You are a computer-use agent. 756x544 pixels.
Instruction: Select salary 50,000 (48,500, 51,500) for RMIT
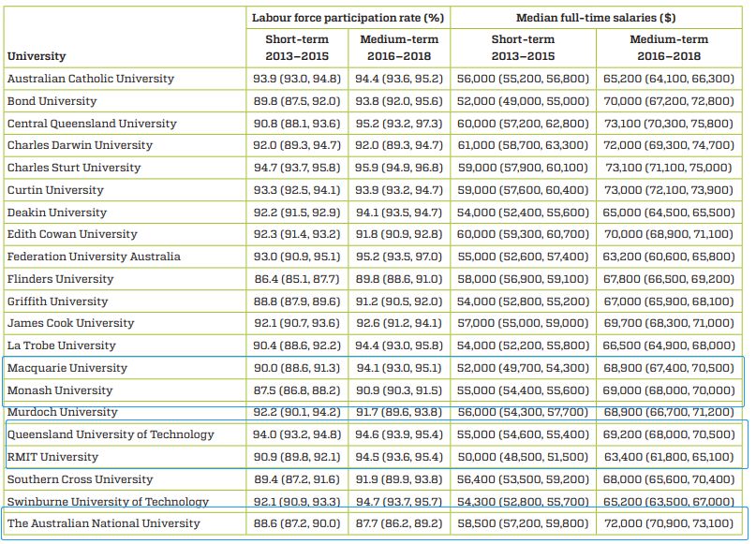coord(523,457)
